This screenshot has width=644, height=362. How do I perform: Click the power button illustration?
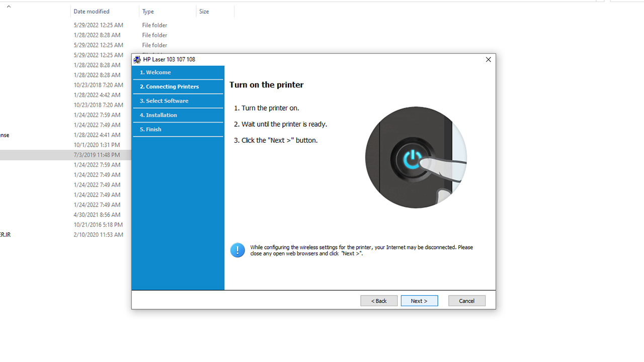tap(416, 157)
